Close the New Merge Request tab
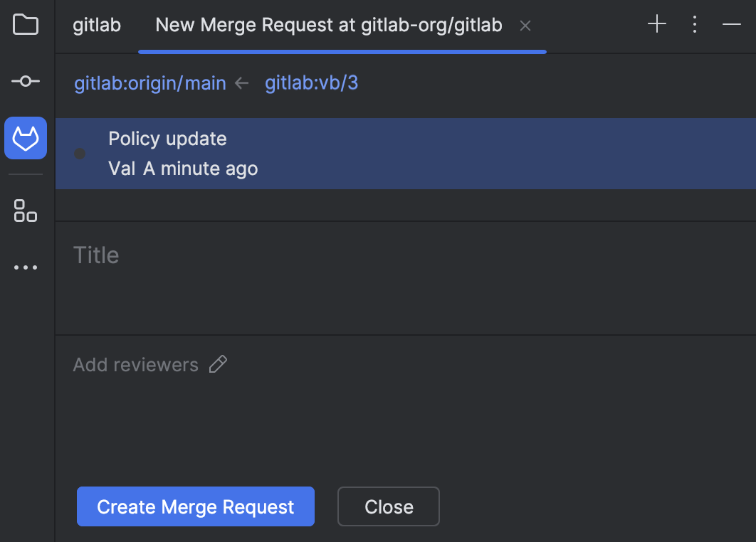The height and width of the screenshot is (542, 756). tap(525, 25)
